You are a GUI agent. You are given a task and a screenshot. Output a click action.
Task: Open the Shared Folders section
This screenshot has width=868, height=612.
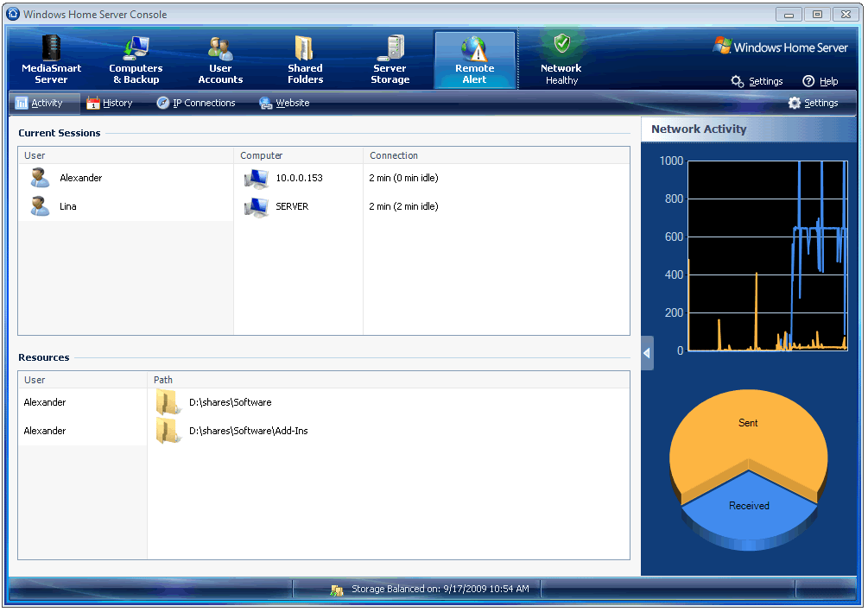click(305, 60)
